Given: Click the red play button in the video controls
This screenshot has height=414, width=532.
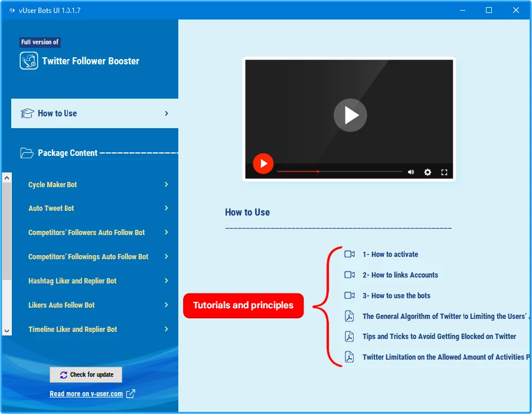Looking at the screenshot, I should 263,164.
